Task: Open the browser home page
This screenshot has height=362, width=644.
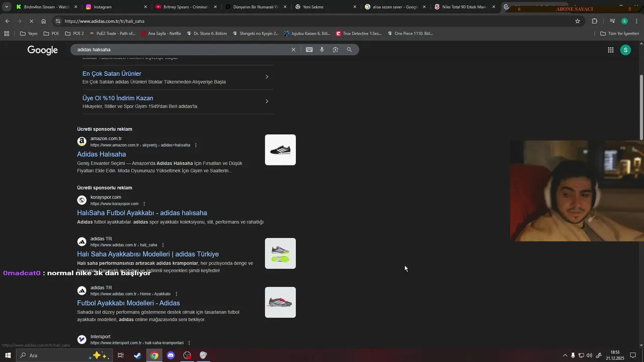Action: (x=43, y=21)
